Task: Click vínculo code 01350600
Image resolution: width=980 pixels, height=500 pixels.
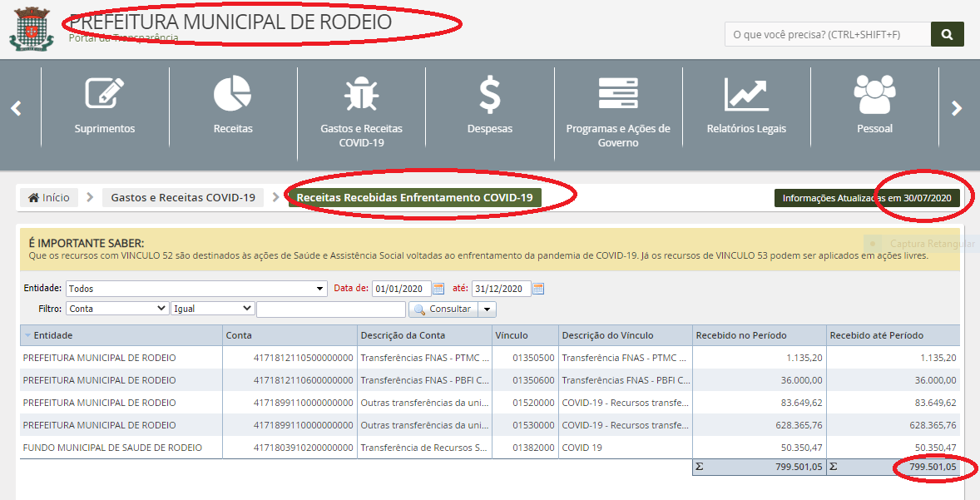Action: 534,381
